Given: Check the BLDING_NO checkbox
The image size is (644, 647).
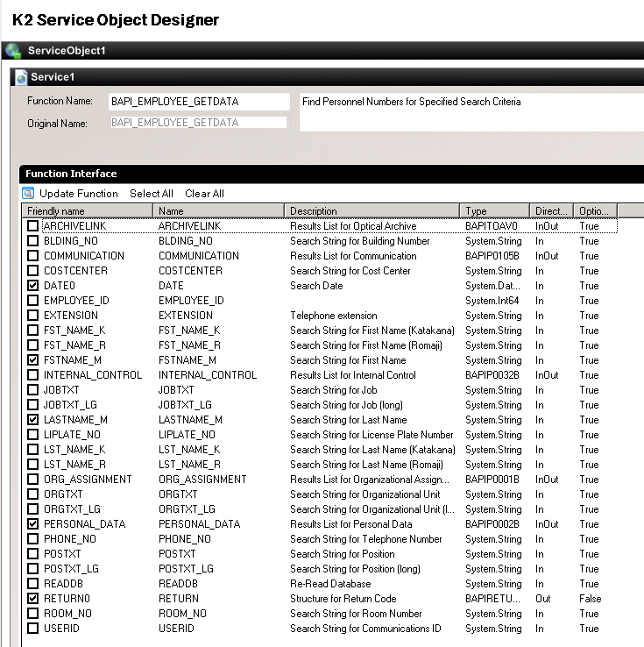Looking at the screenshot, I should point(33,240).
